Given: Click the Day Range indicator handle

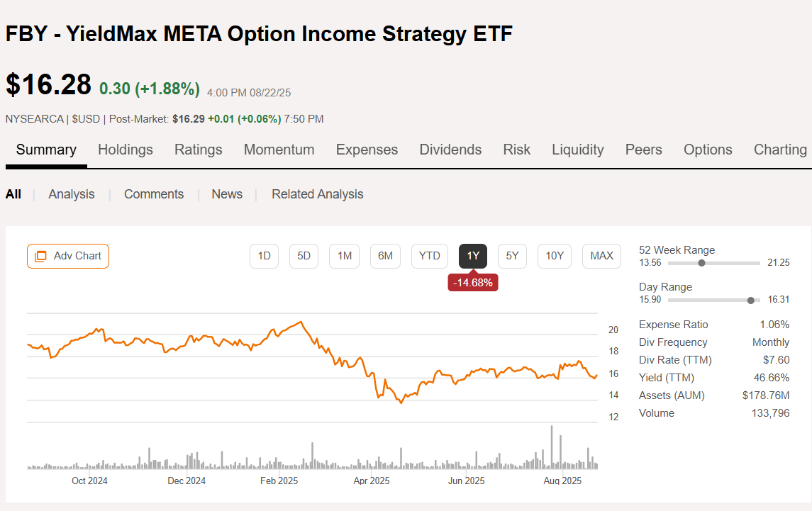Looking at the screenshot, I should tap(750, 300).
